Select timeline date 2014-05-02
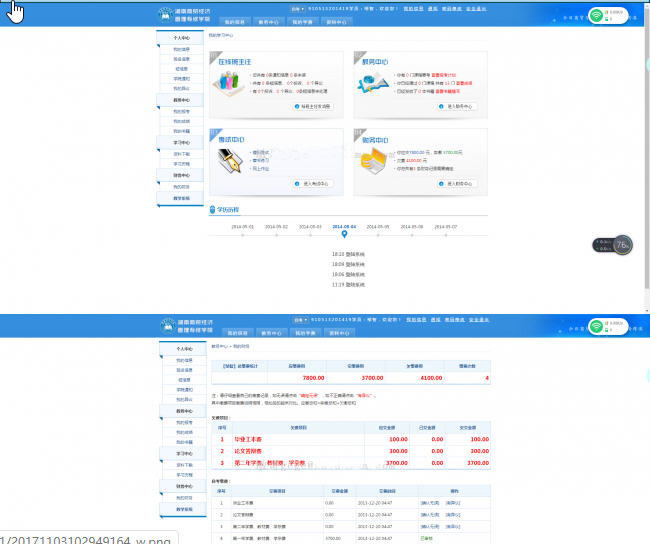 pyautogui.click(x=276, y=227)
